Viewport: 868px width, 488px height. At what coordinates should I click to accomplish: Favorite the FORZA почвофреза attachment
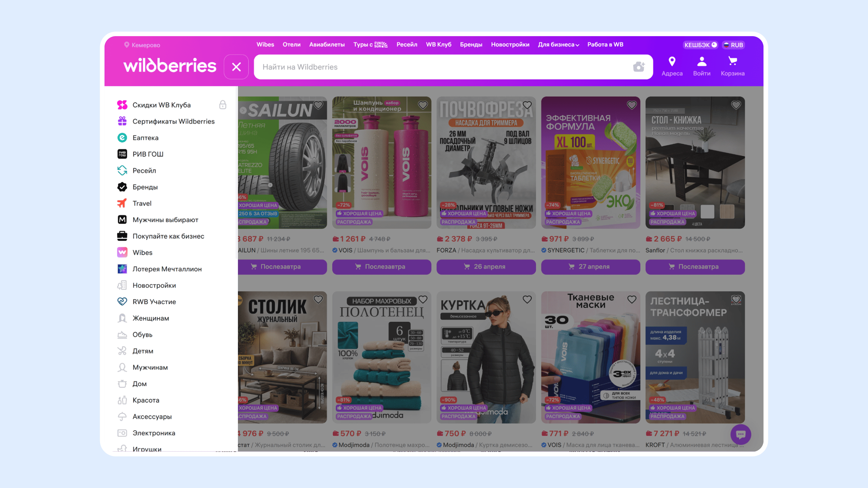point(527,105)
